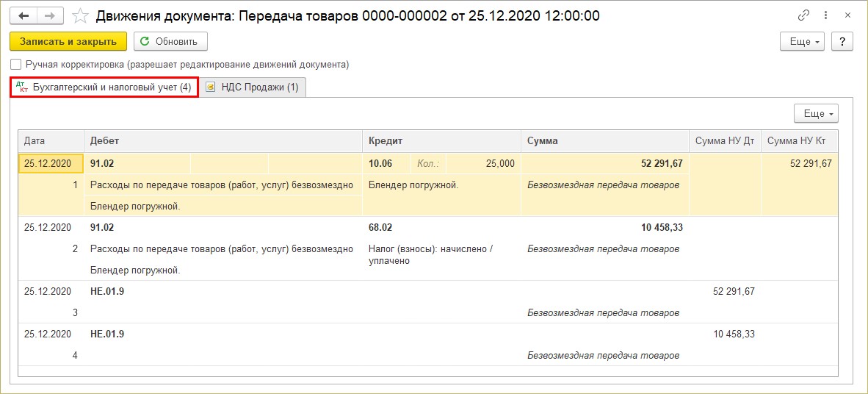Select the amount 52 291,67 in first row
This screenshot has height=394, width=868.
tap(662, 164)
